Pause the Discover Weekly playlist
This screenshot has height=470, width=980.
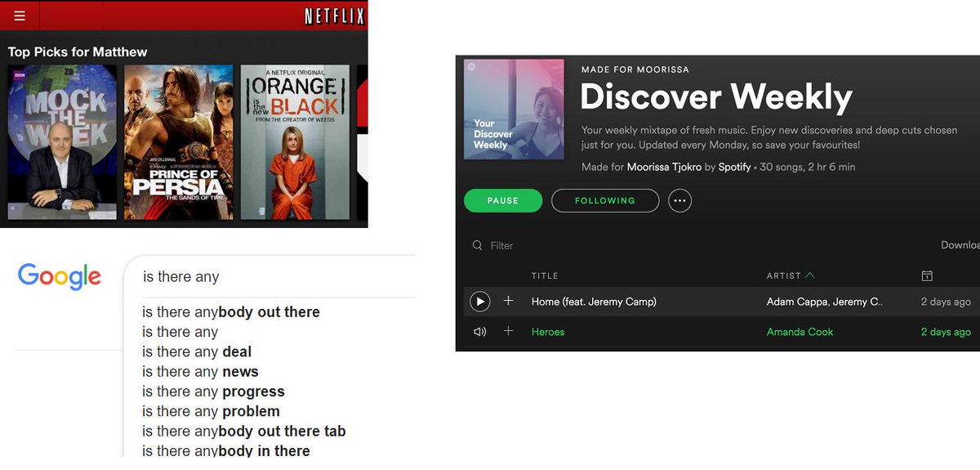click(503, 200)
